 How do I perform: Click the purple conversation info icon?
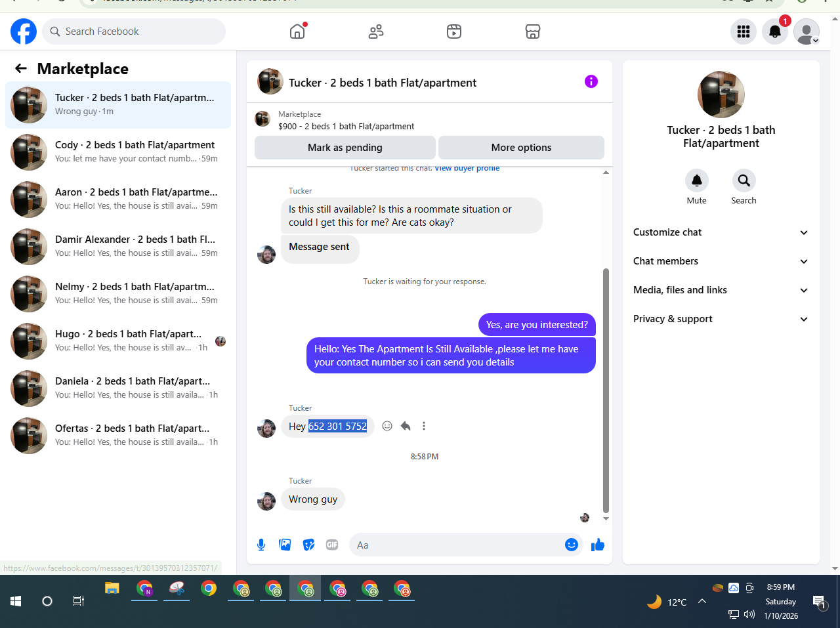tap(591, 81)
